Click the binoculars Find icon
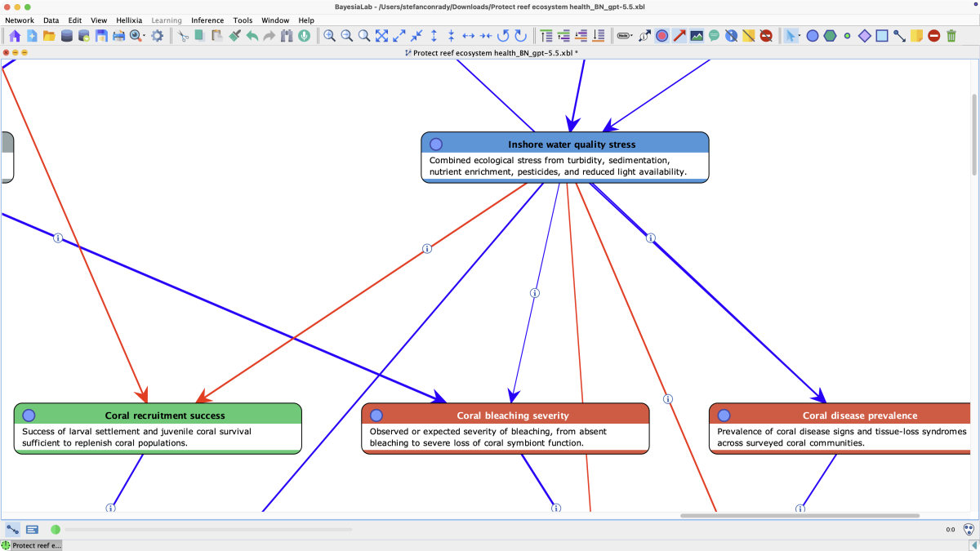This screenshot has width=980, height=551. 287,36
